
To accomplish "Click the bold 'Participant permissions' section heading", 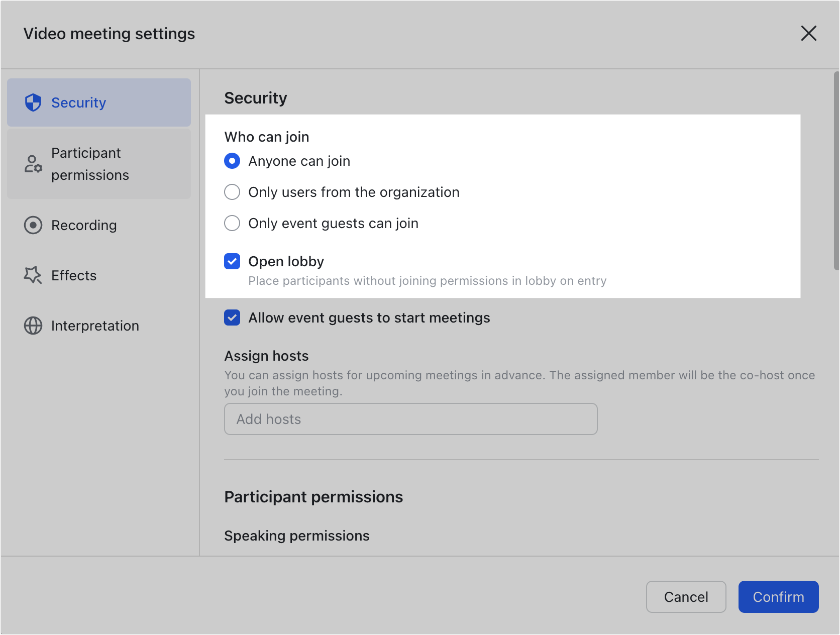I will 313,497.
